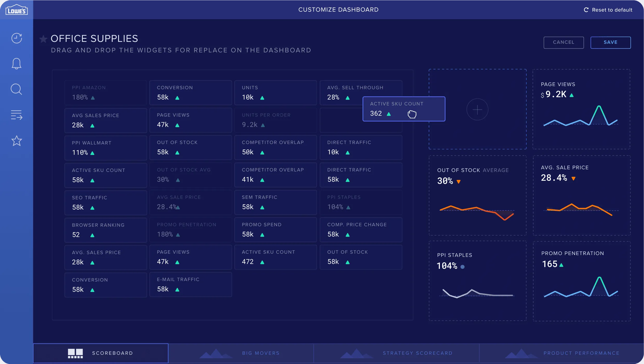Click the Page Views $9.2K chart card
The image size is (644, 364).
[x=581, y=109]
